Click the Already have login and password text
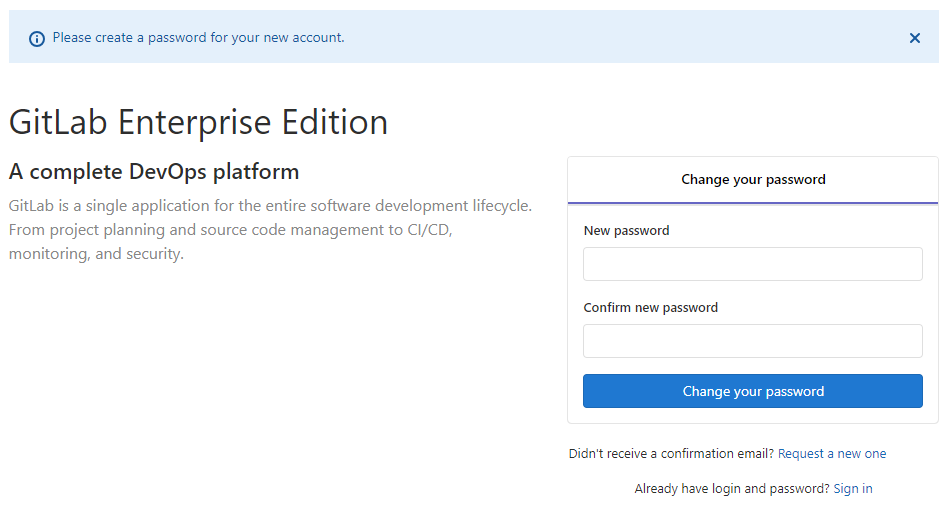Screen dimensions: 949x505 pyautogui.click(x=731, y=489)
